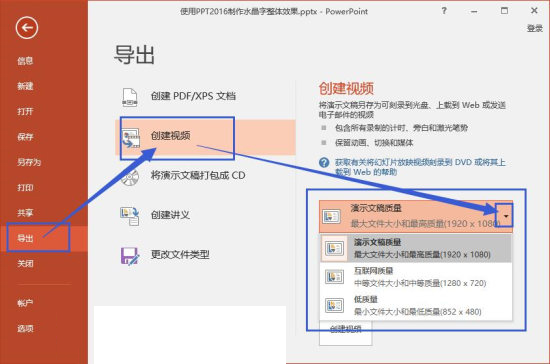
Task: Expand the 演示文稿质量 dropdown arrow
Action: point(505,216)
